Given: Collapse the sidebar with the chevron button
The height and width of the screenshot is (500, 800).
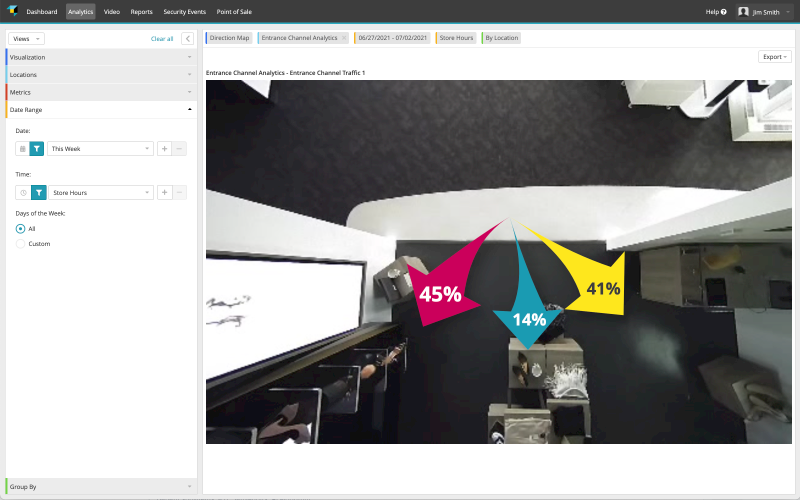Looking at the screenshot, I should tap(187, 38).
